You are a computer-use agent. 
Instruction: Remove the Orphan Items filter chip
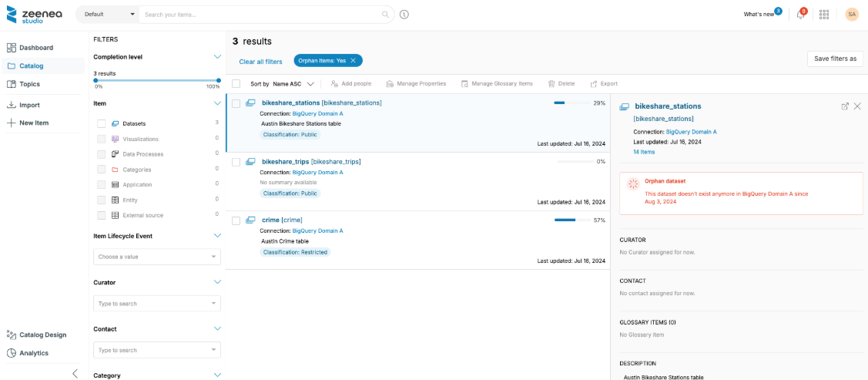(x=354, y=60)
